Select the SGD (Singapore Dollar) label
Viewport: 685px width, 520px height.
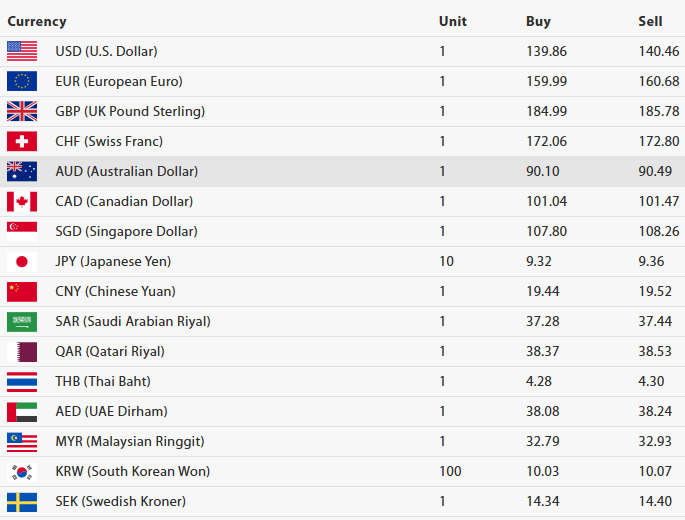tap(126, 231)
